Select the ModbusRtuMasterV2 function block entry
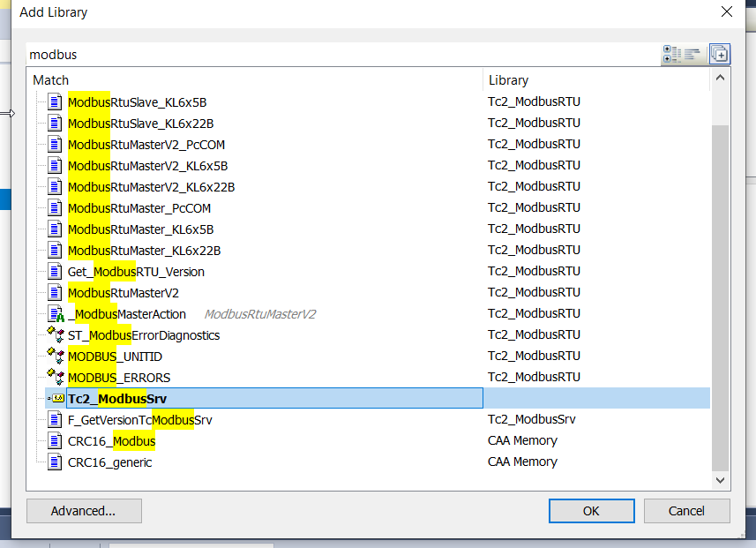 (x=123, y=293)
